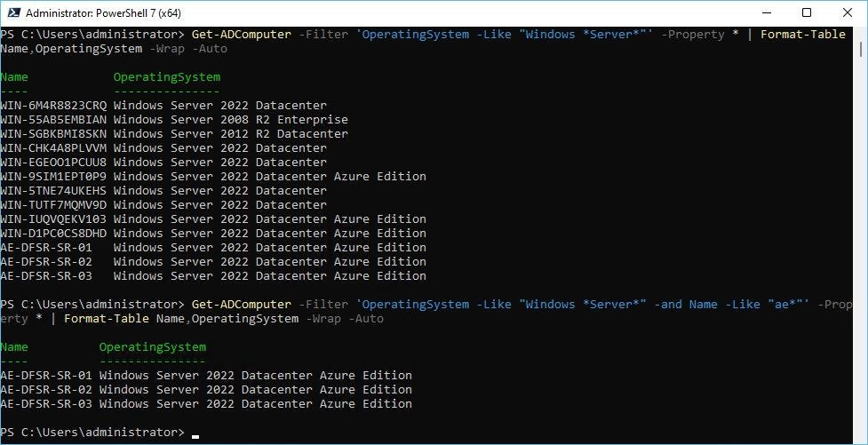Select the WIN-TUTF7MQMV9D name
Image resolution: width=868 pixels, height=445 pixels.
pyautogui.click(x=53, y=205)
